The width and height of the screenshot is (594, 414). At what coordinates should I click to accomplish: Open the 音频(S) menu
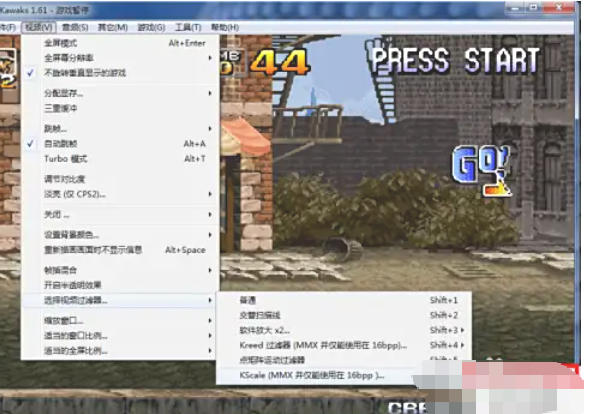[75, 27]
